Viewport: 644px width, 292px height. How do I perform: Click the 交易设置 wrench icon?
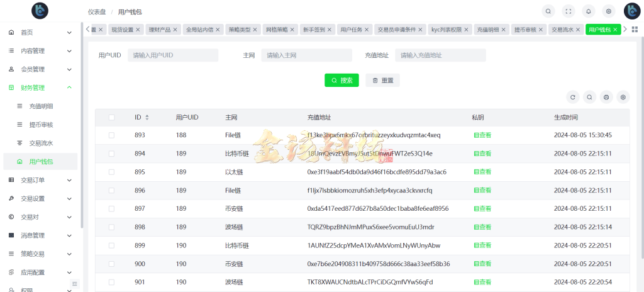(x=11, y=198)
